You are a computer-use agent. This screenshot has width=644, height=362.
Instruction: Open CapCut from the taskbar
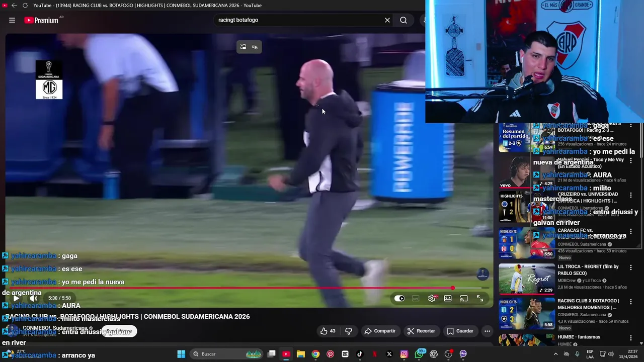[x=345, y=354]
